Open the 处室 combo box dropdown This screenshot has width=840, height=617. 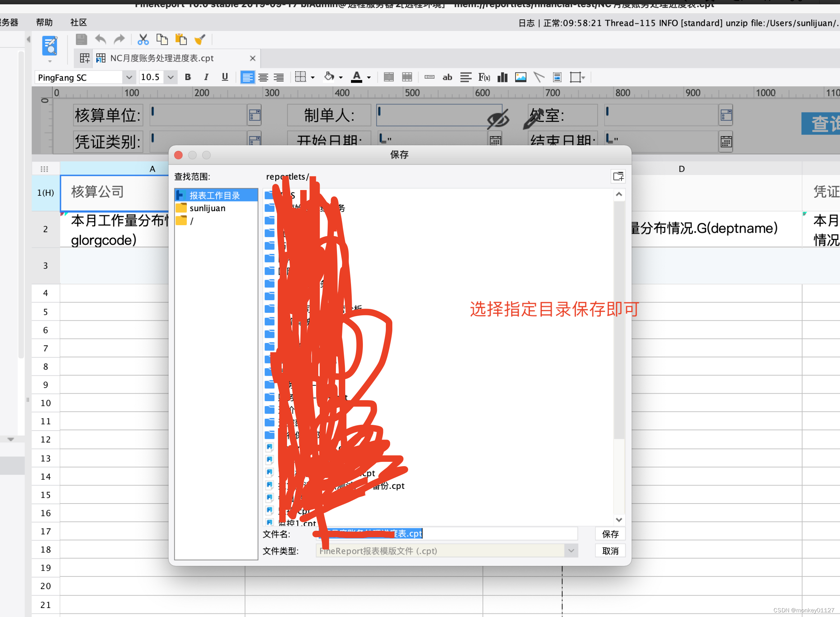pos(726,115)
